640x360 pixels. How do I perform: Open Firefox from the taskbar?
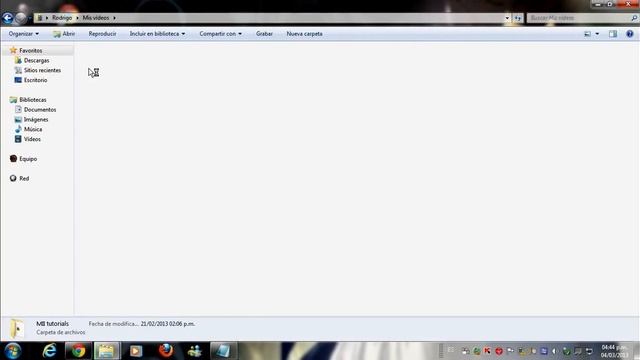(165, 351)
